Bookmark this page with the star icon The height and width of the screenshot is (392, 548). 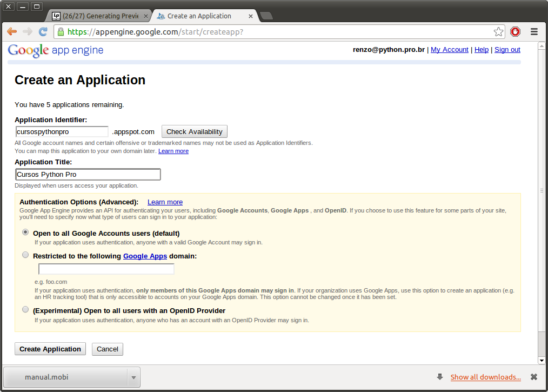pos(498,31)
